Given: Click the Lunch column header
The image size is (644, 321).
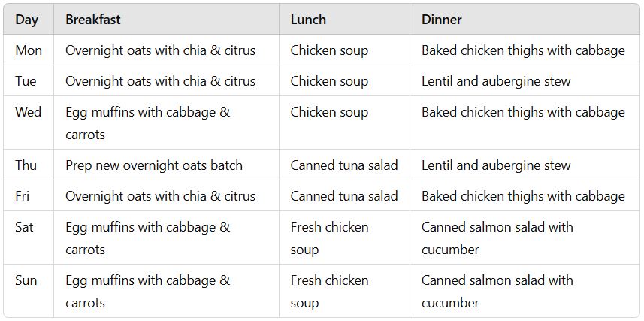Looking at the screenshot, I should [309, 20].
